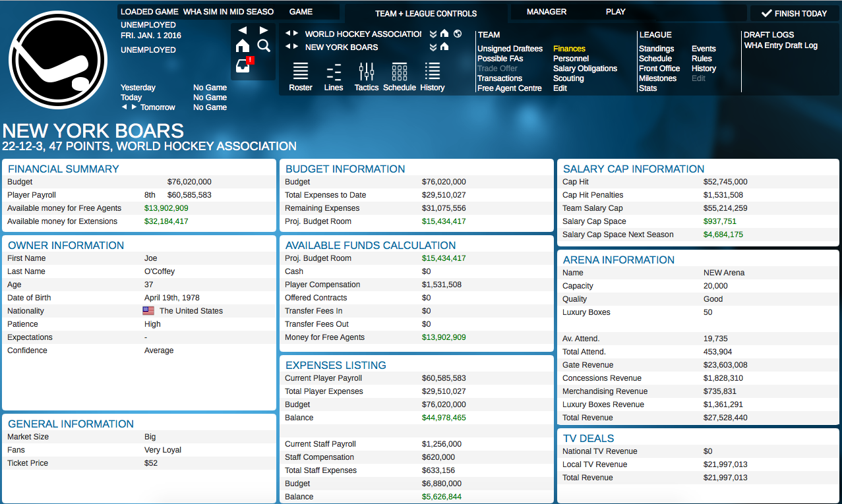Click the globe icon beside league name

tap(458, 34)
